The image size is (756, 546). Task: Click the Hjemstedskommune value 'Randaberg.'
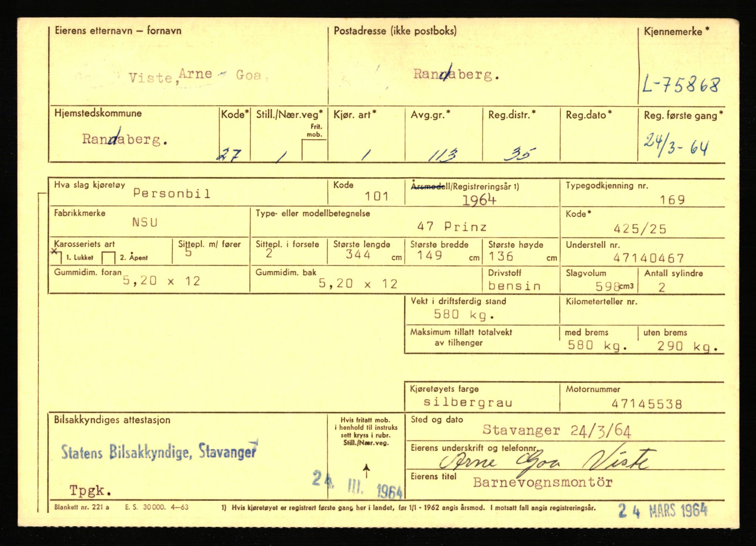[125, 138]
